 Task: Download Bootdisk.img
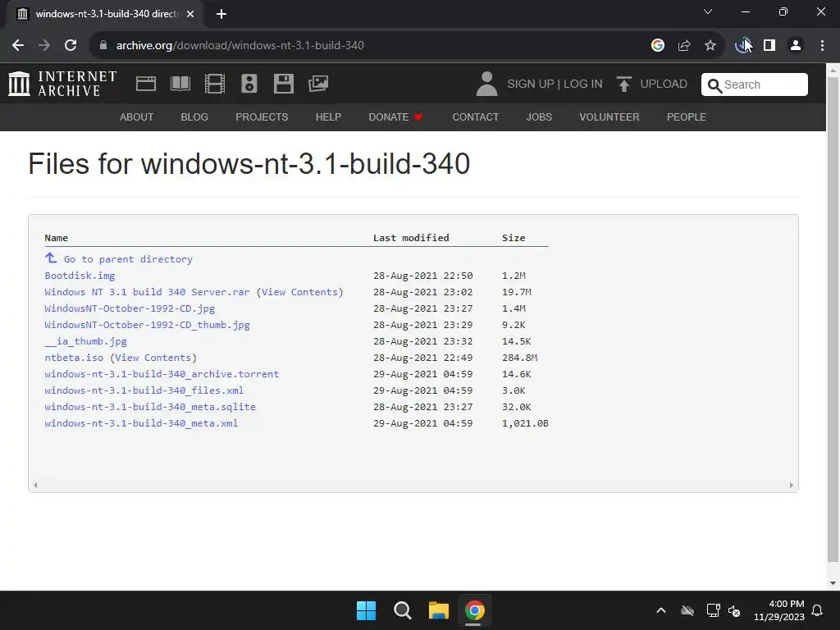click(80, 276)
